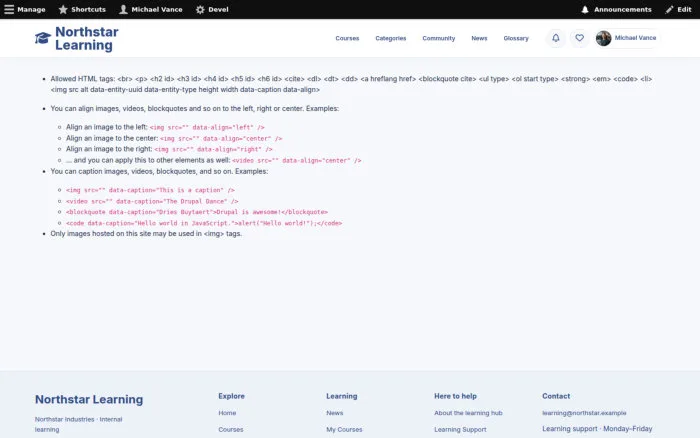
Task: Open favorites heart icon in header
Action: (x=579, y=38)
